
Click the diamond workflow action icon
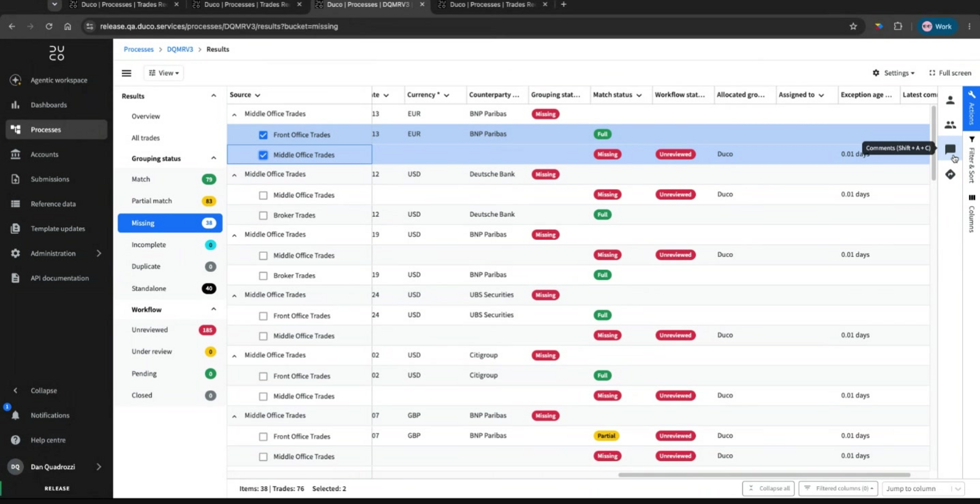[950, 175]
